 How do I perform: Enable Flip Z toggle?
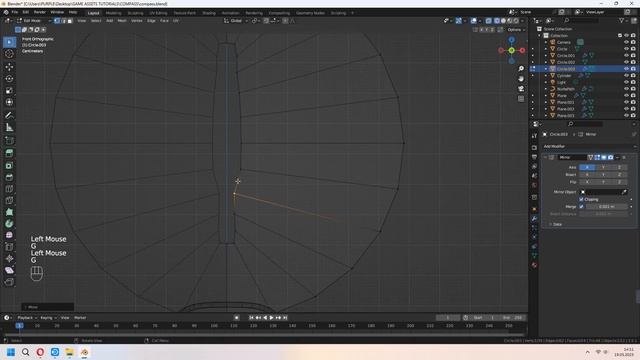tap(619, 182)
